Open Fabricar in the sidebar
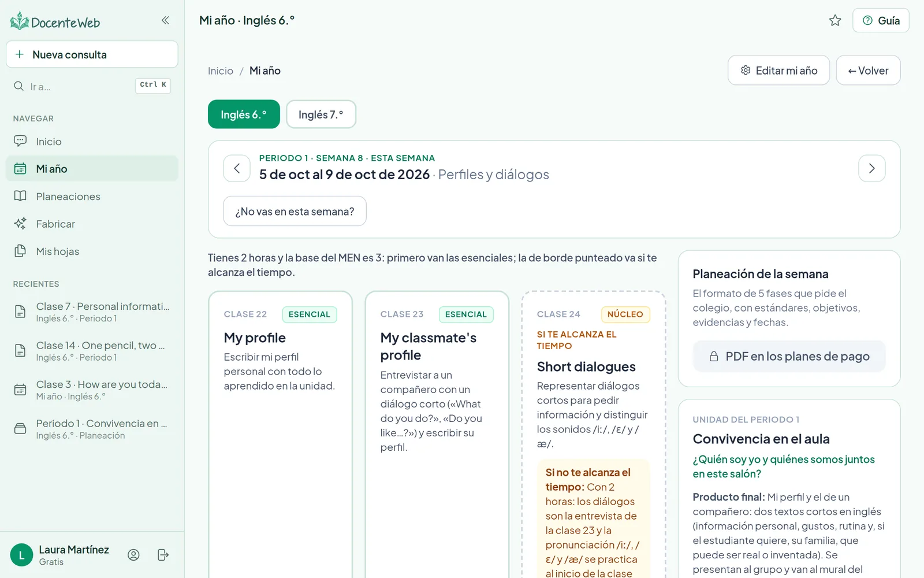This screenshot has width=924, height=578. tap(92, 224)
